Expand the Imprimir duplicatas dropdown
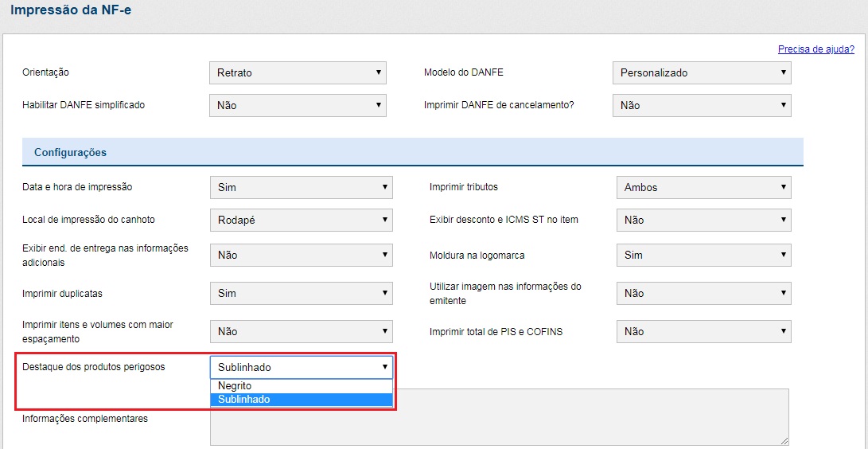Viewport: 868px width, 449px height. [x=301, y=293]
